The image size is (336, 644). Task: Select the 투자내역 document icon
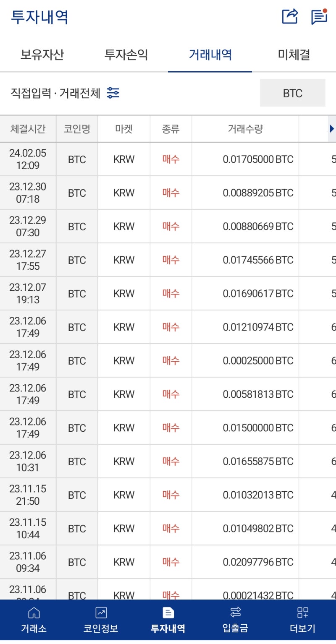pyautogui.click(x=168, y=613)
